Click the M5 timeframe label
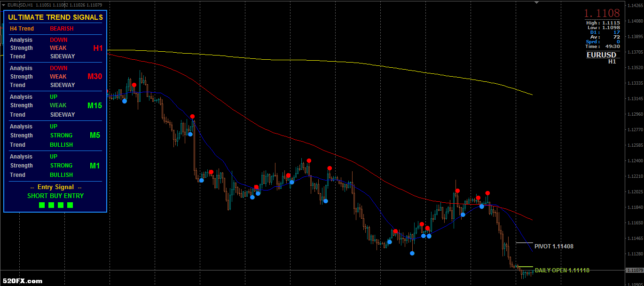This screenshot has height=286, width=644. coord(95,135)
